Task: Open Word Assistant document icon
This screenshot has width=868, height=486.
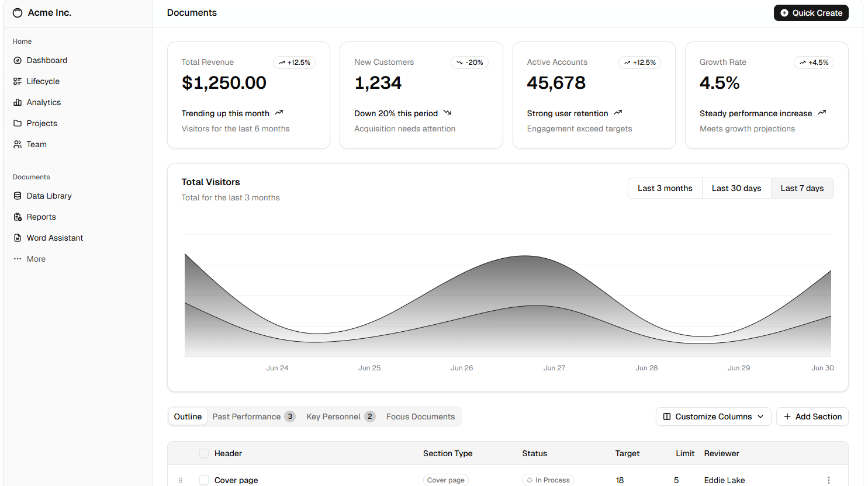Action: point(18,238)
